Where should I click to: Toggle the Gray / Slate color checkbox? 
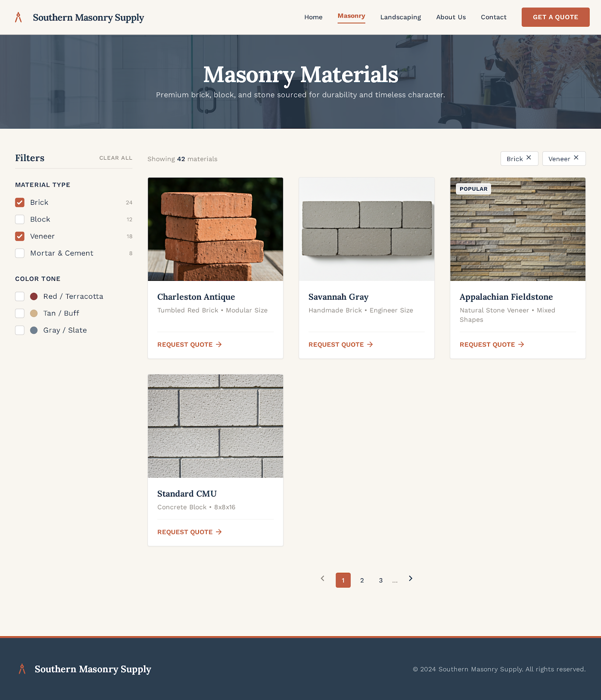20,330
